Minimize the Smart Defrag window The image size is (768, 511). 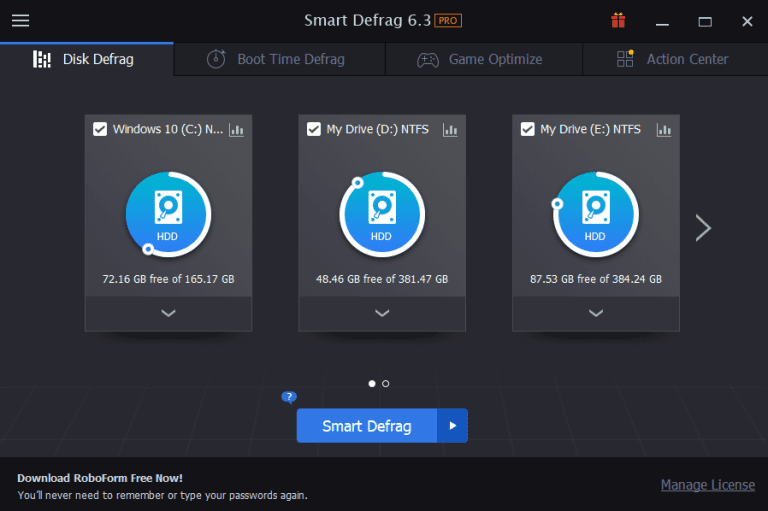(662, 22)
